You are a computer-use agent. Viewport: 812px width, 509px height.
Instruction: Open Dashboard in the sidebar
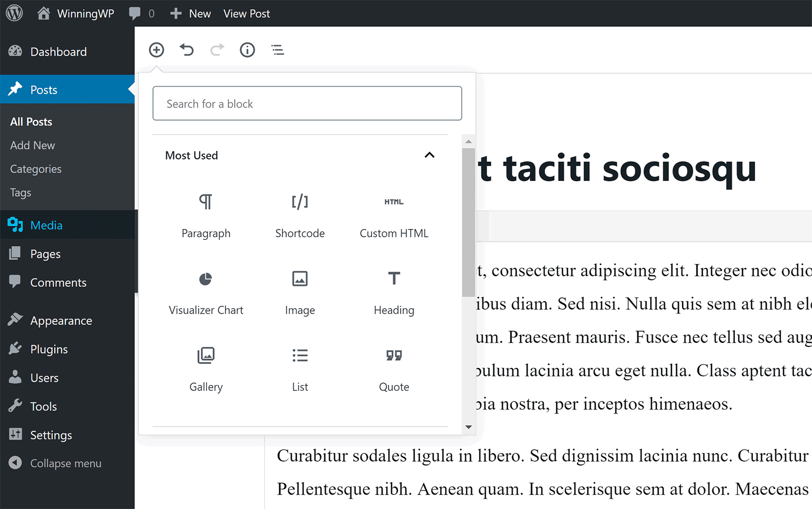pyautogui.click(x=67, y=52)
